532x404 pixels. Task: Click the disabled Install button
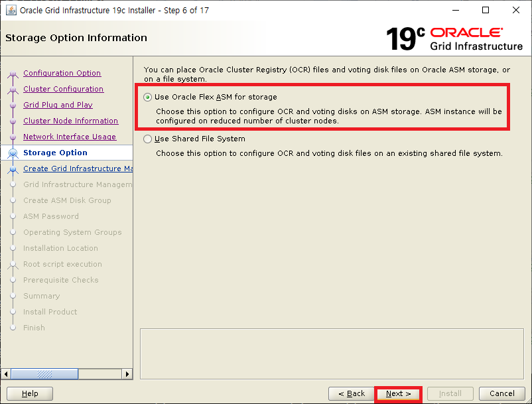[x=450, y=393]
